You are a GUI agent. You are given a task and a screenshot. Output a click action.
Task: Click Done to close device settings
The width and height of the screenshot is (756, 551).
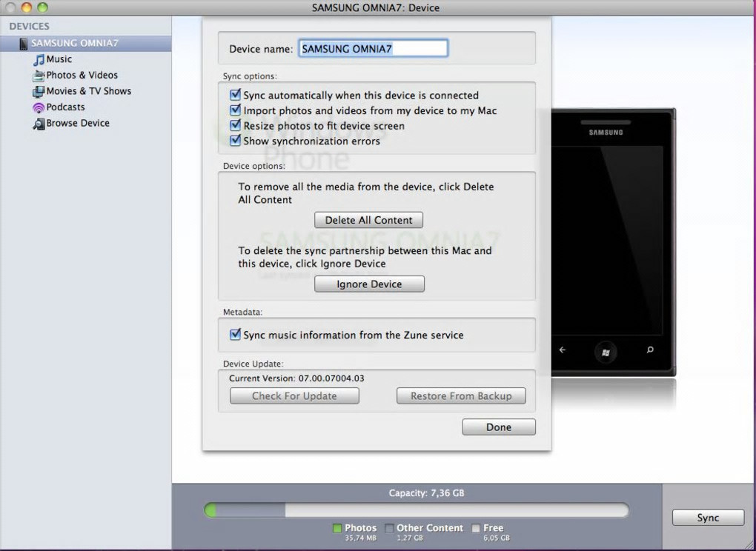499,427
